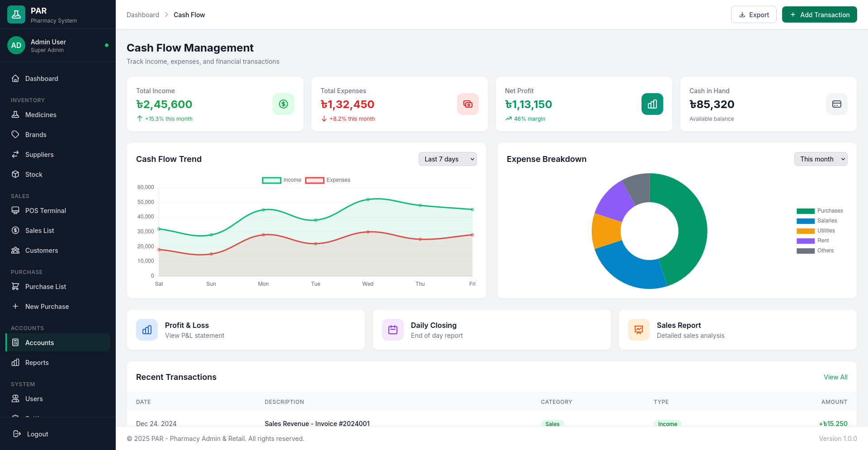The height and width of the screenshot is (450, 868).
Task: Click the Sales Report presentation icon
Action: [x=638, y=330]
